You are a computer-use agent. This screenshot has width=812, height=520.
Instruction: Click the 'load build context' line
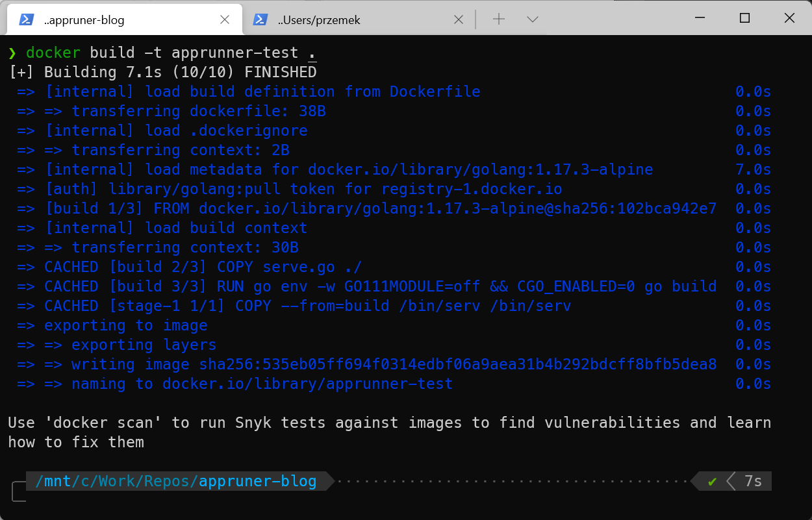click(162, 228)
